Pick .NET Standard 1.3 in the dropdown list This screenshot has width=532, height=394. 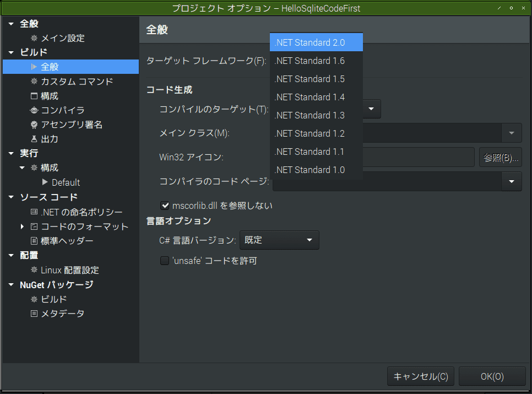[x=316, y=115]
